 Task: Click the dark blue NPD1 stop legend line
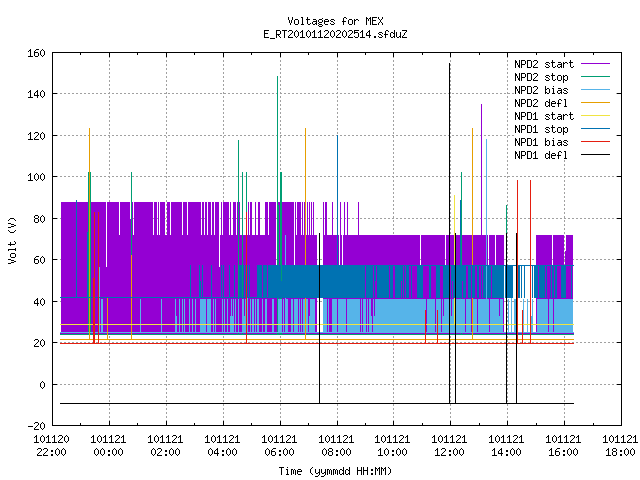coord(595,129)
